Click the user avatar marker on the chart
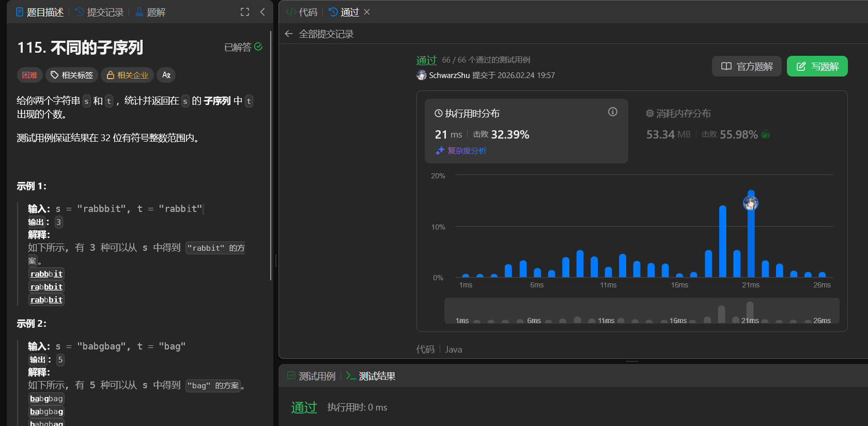868x426 pixels. 751,203
